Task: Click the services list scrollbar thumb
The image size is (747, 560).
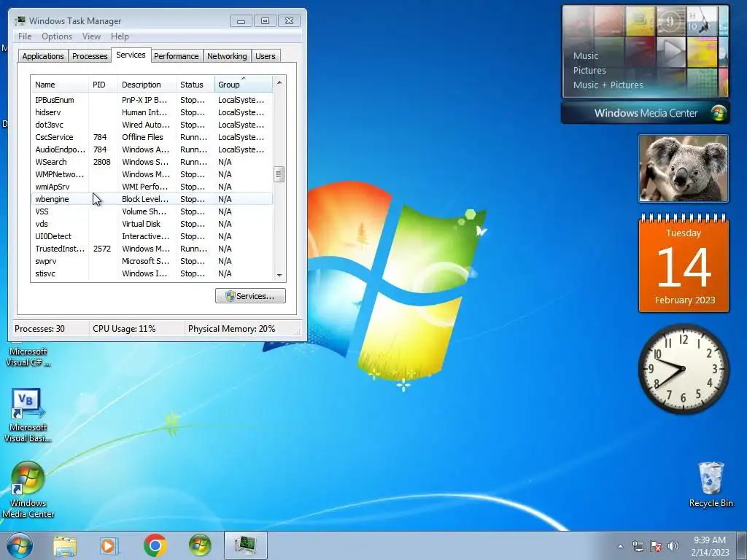Action: coord(279,174)
